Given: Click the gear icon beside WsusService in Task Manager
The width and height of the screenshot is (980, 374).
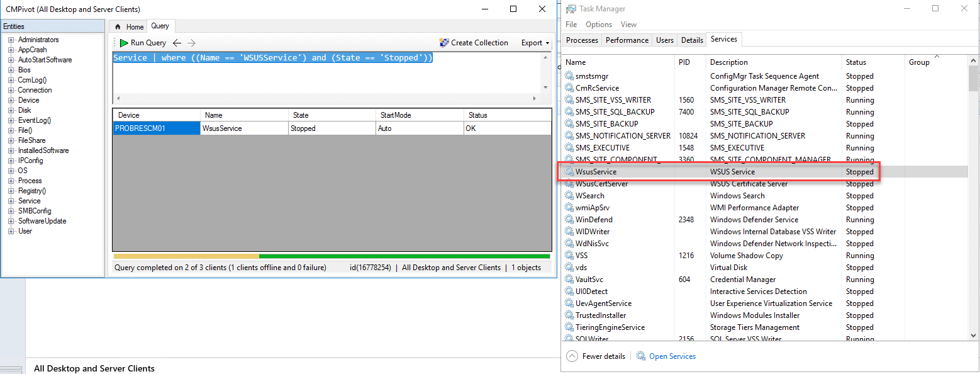Looking at the screenshot, I should 569,172.
